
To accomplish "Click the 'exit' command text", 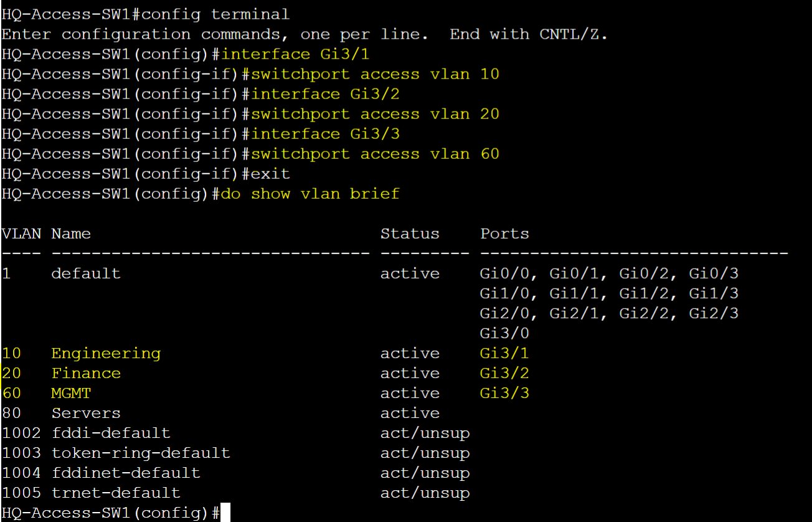I will (270, 174).
